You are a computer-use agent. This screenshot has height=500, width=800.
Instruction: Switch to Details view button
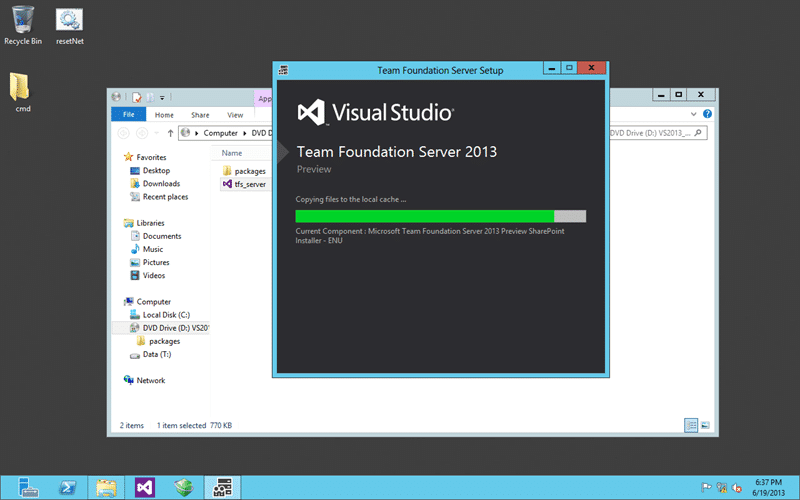tap(691, 425)
